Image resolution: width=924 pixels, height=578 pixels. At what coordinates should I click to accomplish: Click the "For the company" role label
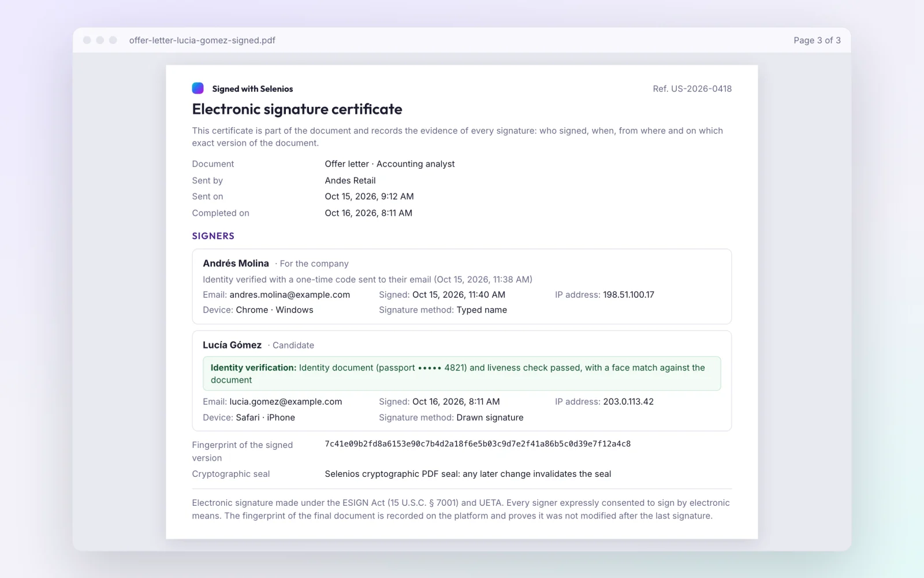(314, 264)
